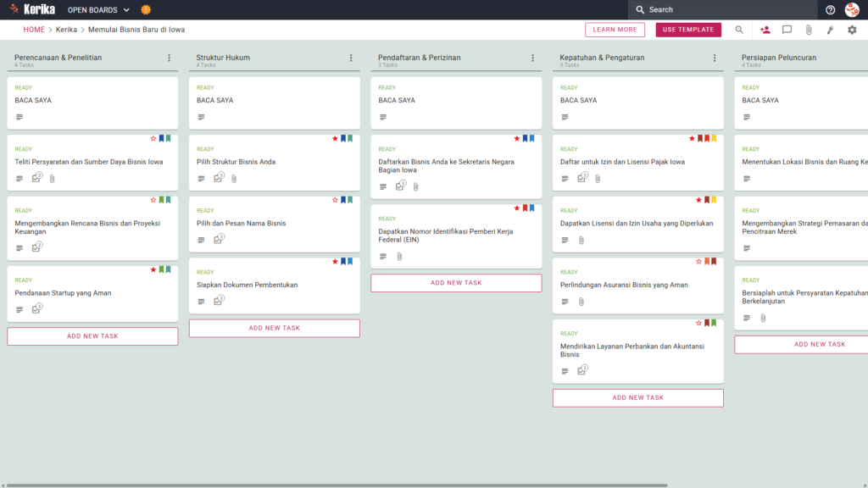Viewport: 868px width, 488px height.
Task: Toggle star on Perlindungan Asuransi Bisnis card
Action: [x=698, y=261]
